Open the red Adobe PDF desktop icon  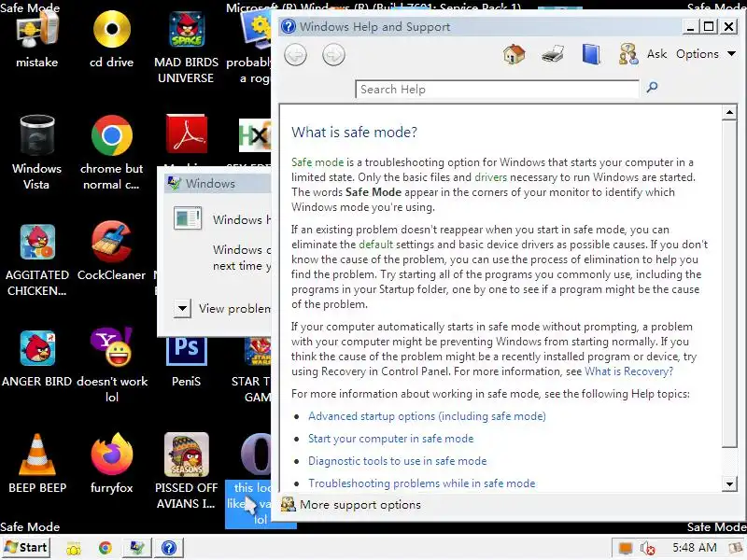(186, 133)
